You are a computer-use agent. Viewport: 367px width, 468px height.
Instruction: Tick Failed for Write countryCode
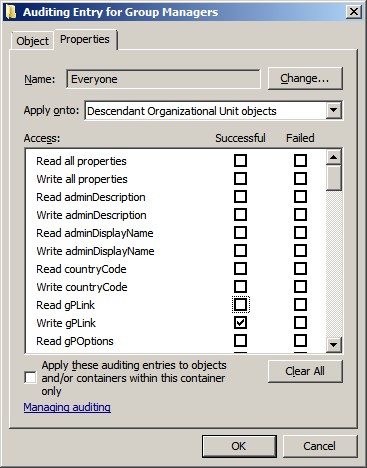click(x=300, y=287)
